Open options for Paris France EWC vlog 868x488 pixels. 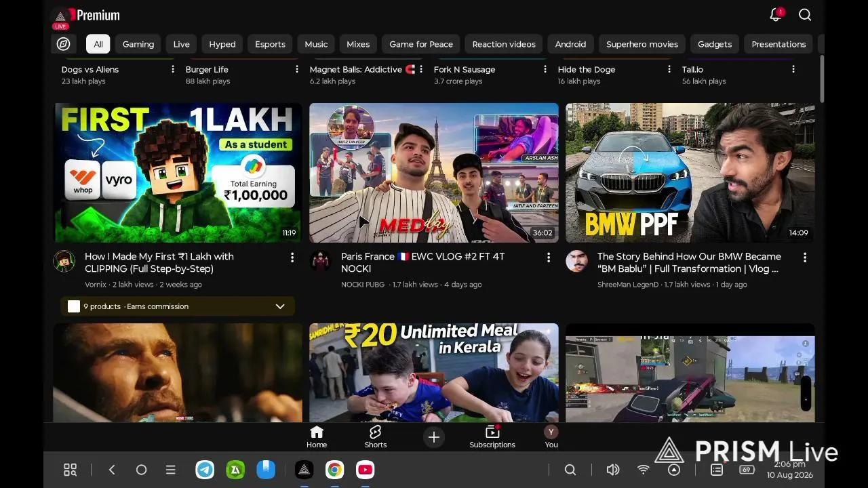pos(549,258)
